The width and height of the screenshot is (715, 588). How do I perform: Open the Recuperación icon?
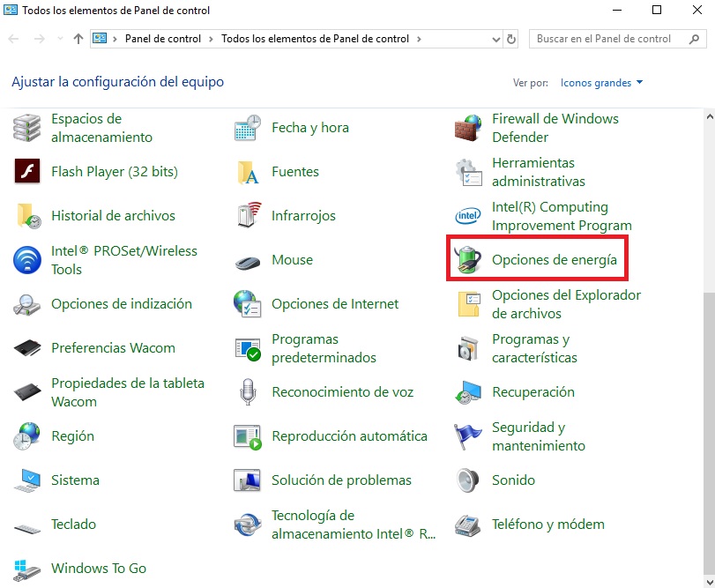[468, 392]
